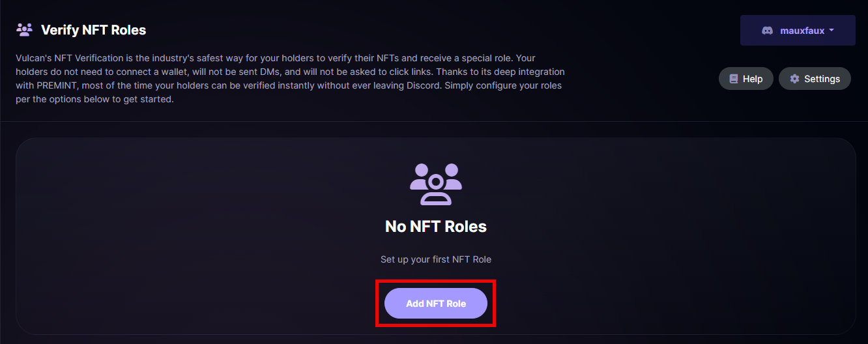Click the No NFT Roles heading
Screen dimensions: 868x344
436,227
